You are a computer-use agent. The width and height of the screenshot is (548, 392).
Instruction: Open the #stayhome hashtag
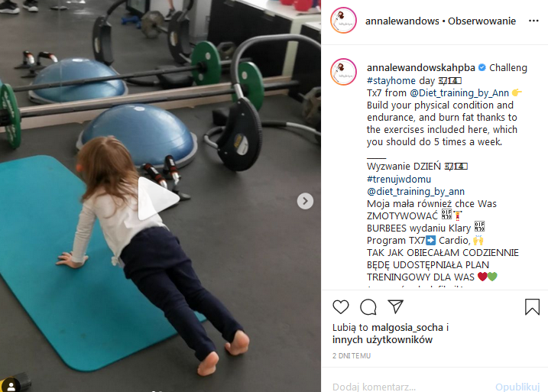[x=391, y=81]
